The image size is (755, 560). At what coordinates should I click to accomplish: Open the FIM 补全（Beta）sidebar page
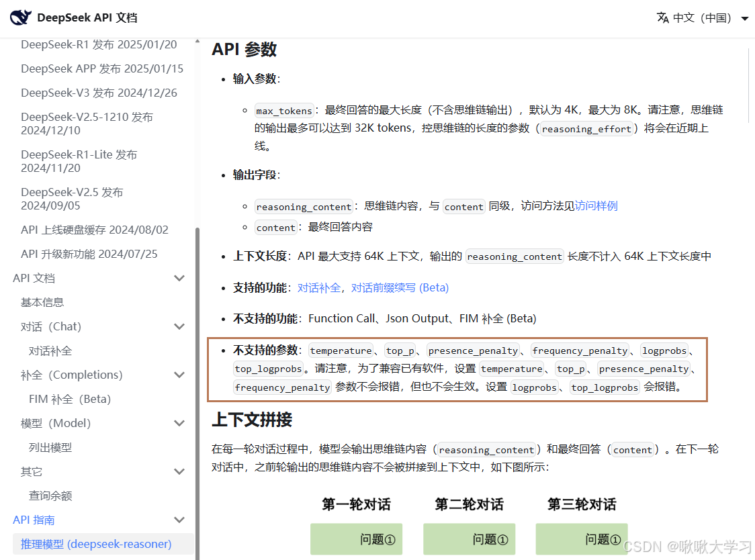70,399
